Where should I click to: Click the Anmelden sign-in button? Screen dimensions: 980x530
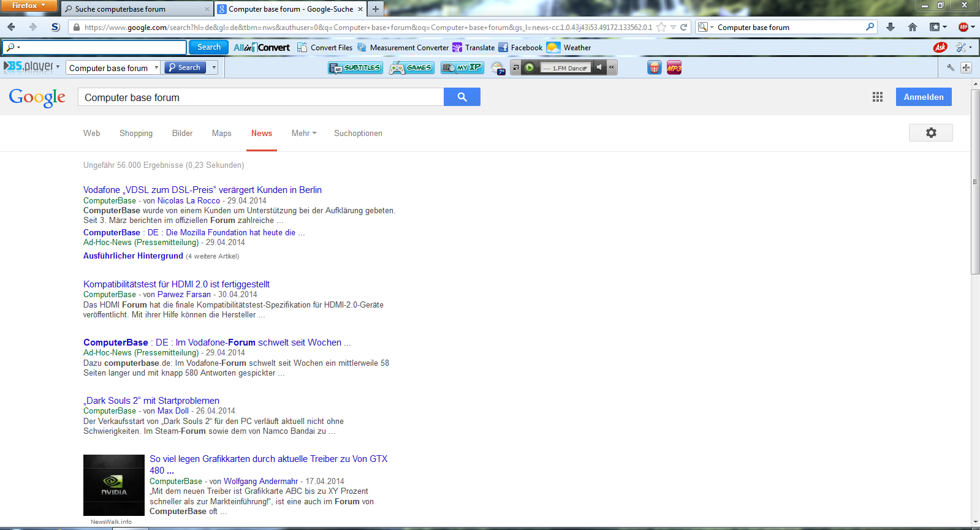(924, 97)
